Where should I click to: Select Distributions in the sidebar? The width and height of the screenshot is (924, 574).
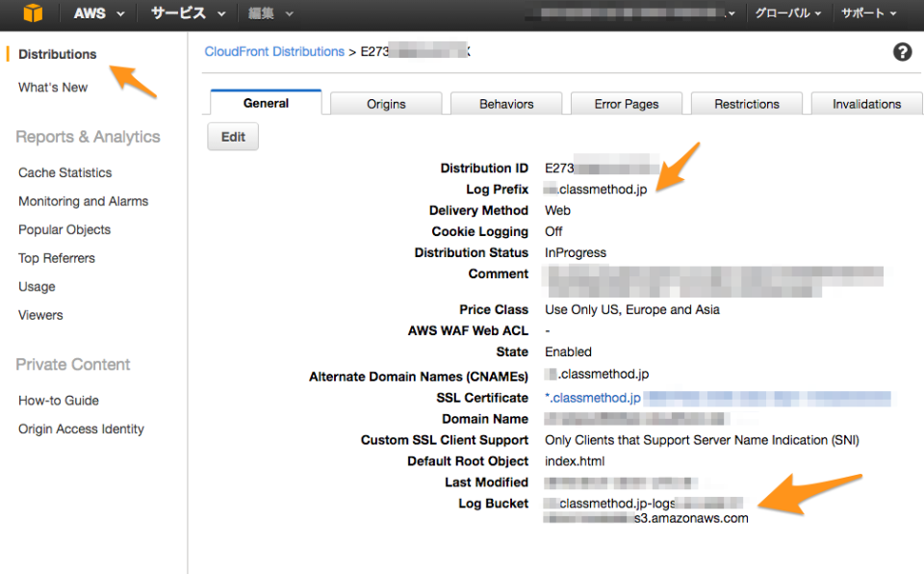pos(58,54)
